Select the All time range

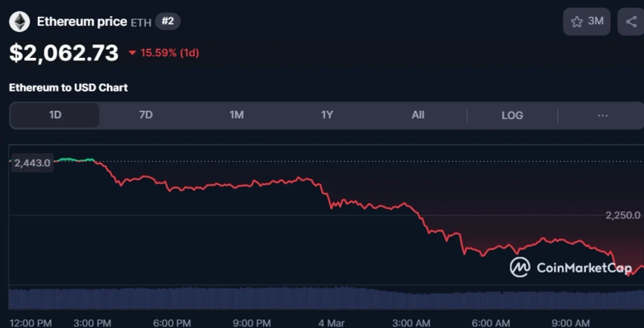tap(418, 115)
